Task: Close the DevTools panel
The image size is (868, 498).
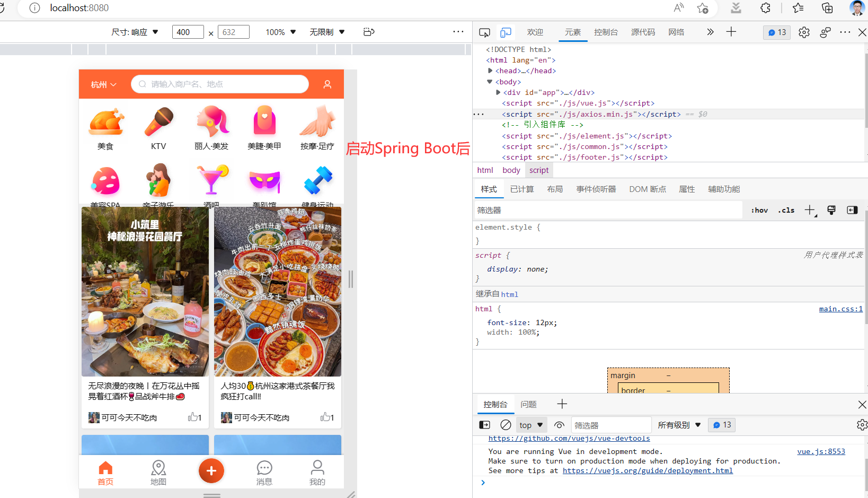Action: click(862, 32)
